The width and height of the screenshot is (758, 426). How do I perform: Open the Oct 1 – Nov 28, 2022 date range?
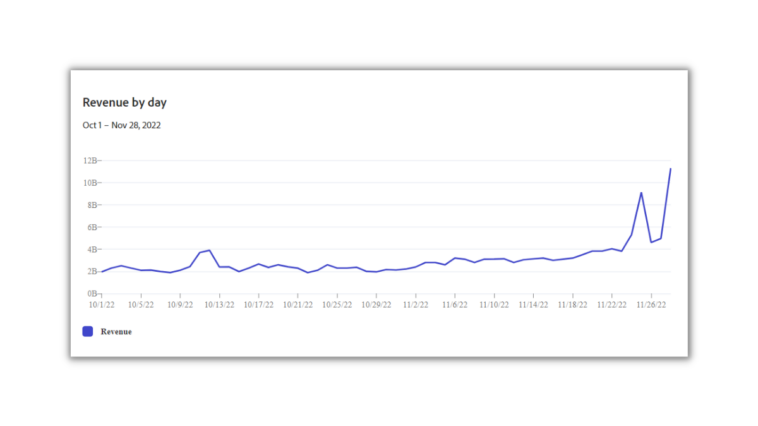pyautogui.click(x=122, y=125)
